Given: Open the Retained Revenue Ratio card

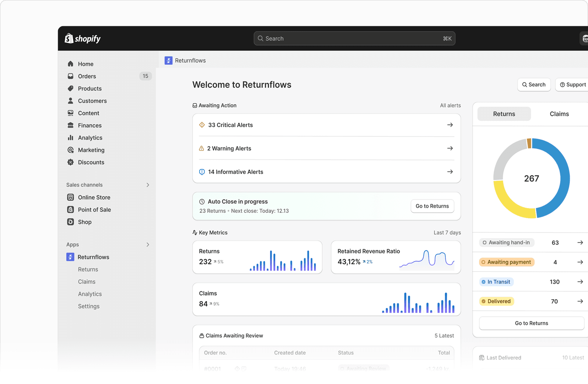Looking at the screenshot, I should coord(396,257).
